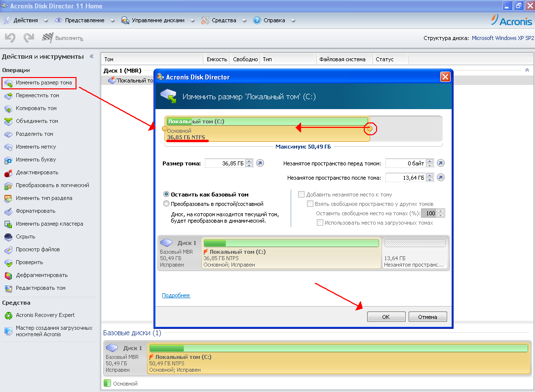Select Локальный том (C:) in bottom disk map
The height and width of the screenshot is (392, 535).
coord(339,358)
